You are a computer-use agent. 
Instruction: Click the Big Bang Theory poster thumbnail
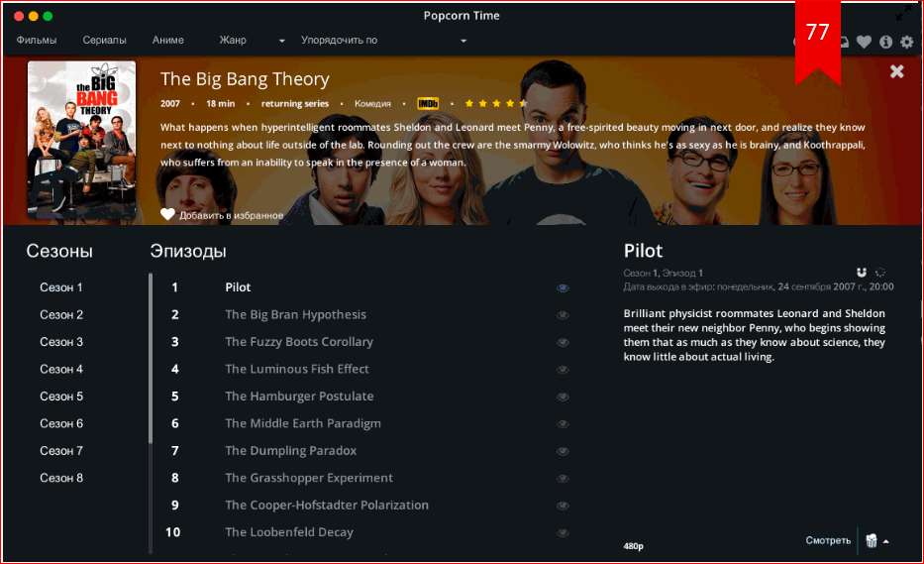click(x=81, y=140)
